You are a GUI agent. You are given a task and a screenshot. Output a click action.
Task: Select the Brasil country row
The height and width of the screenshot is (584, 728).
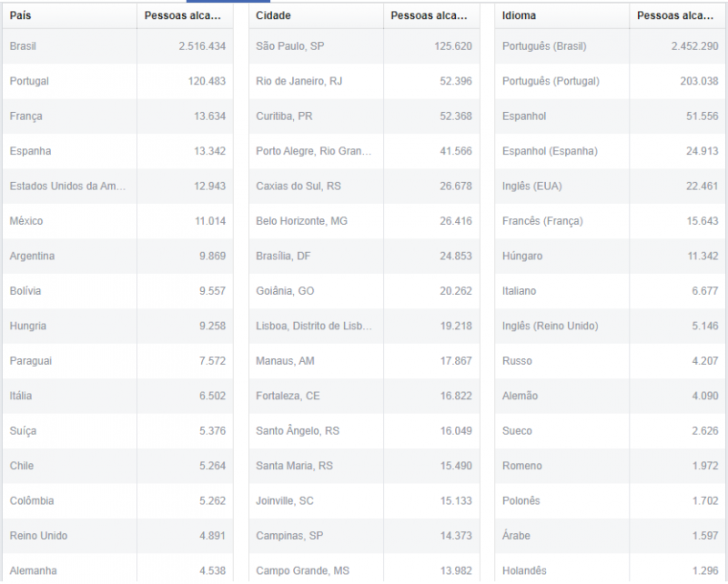tap(24, 46)
